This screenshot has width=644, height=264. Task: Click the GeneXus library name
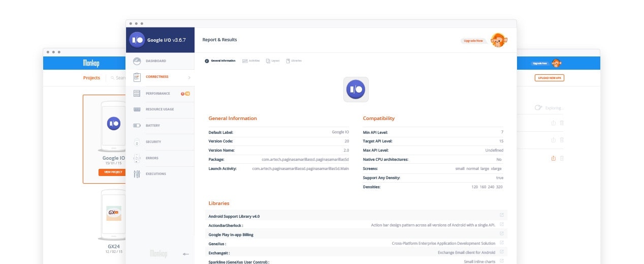(x=217, y=244)
